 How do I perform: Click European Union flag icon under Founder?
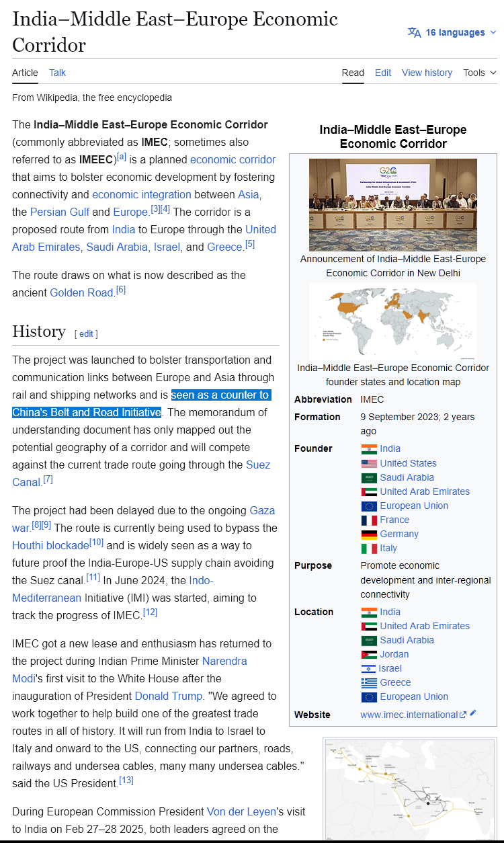369,506
